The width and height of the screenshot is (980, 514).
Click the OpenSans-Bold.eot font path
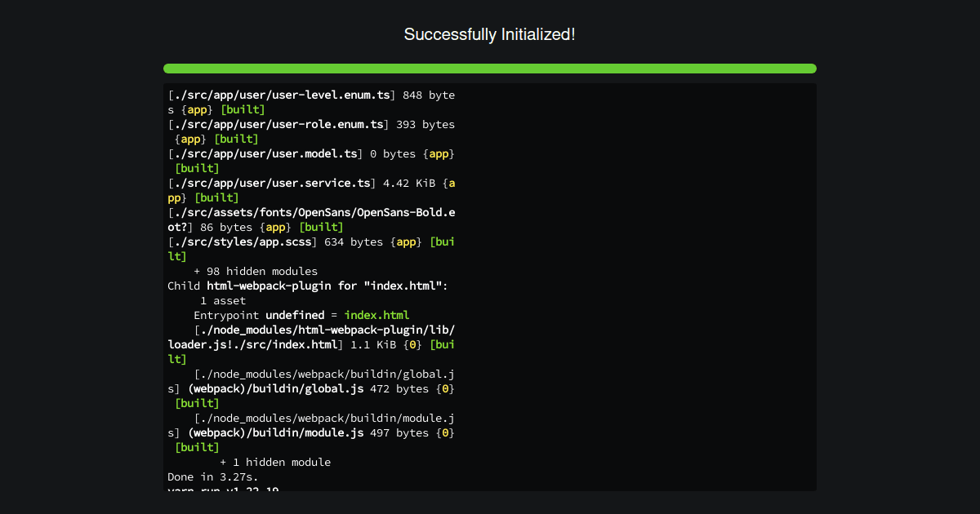coord(310,212)
